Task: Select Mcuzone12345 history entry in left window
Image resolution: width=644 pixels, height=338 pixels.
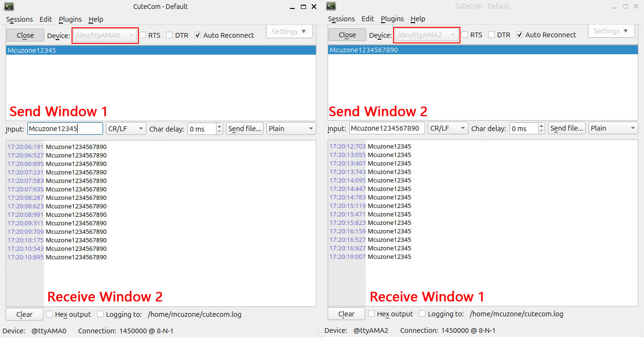Action: 161,50
